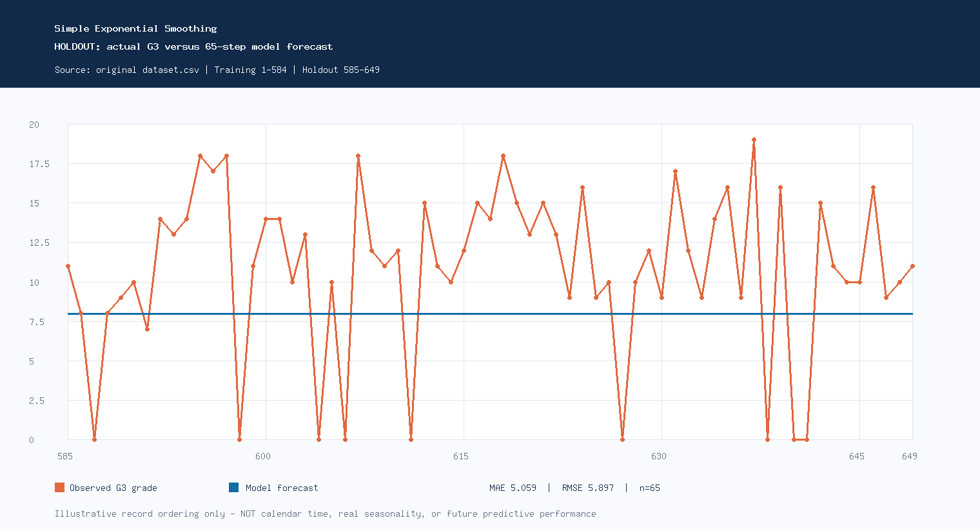This screenshot has width=980, height=529.
Task: Select the "MAE 5.059" metric
Action: tap(513, 488)
